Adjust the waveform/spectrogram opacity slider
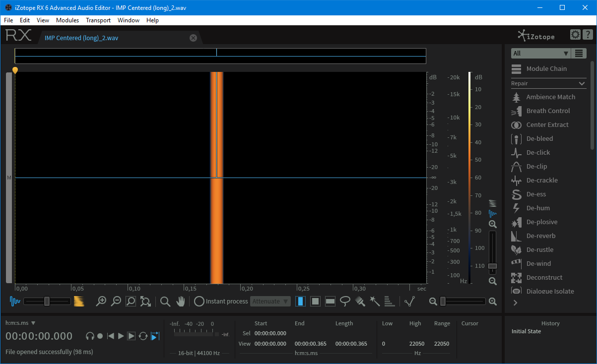Image resolution: width=597 pixels, height=364 pixels. 47,301
